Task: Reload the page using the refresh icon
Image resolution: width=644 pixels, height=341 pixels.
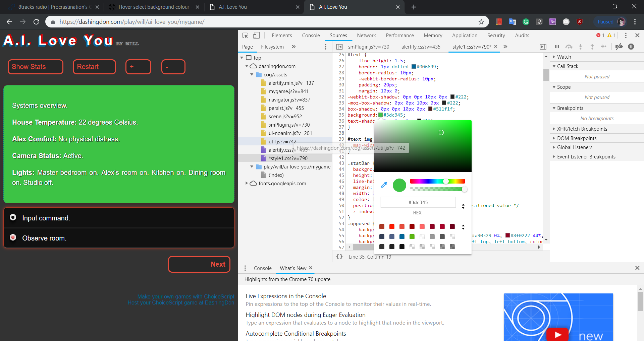Action: [36, 22]
